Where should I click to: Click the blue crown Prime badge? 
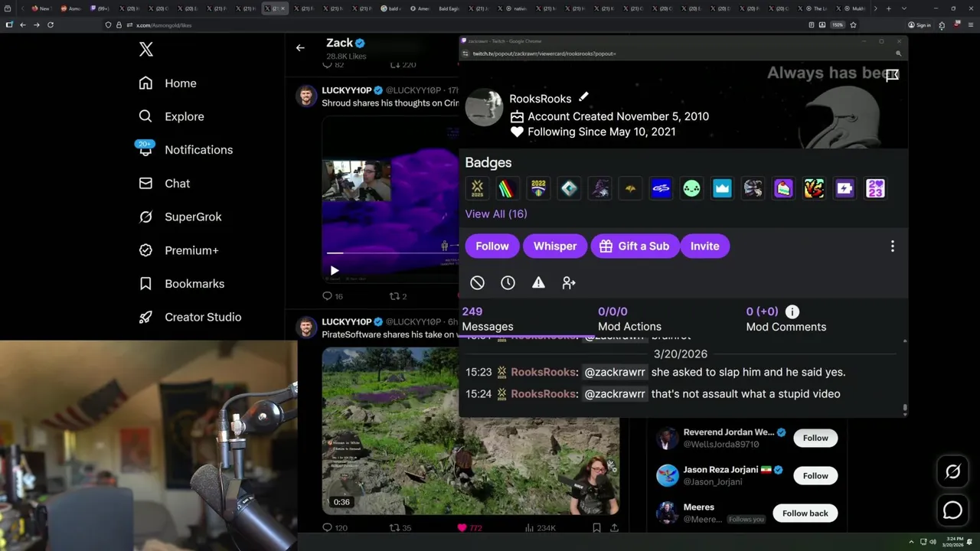pos(723,188)
